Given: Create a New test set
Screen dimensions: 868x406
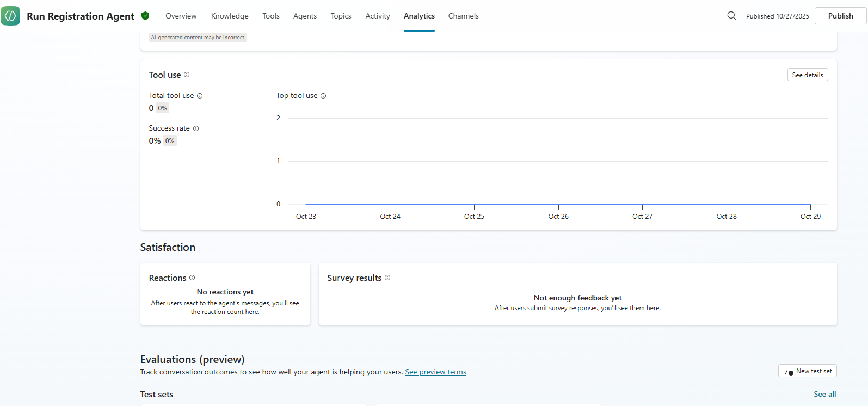Looking at the screenshot, I should point(808,371).
